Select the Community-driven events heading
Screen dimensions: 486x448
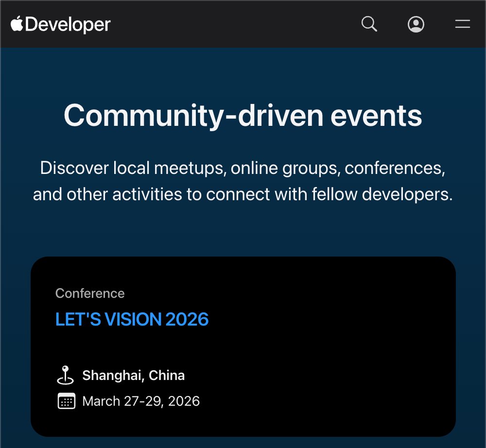tap(243, 116)
